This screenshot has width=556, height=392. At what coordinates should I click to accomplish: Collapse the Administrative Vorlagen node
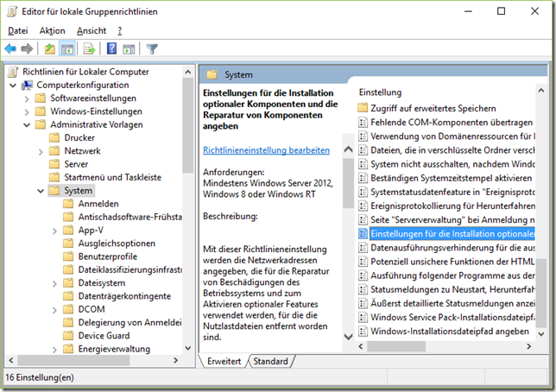27,125
